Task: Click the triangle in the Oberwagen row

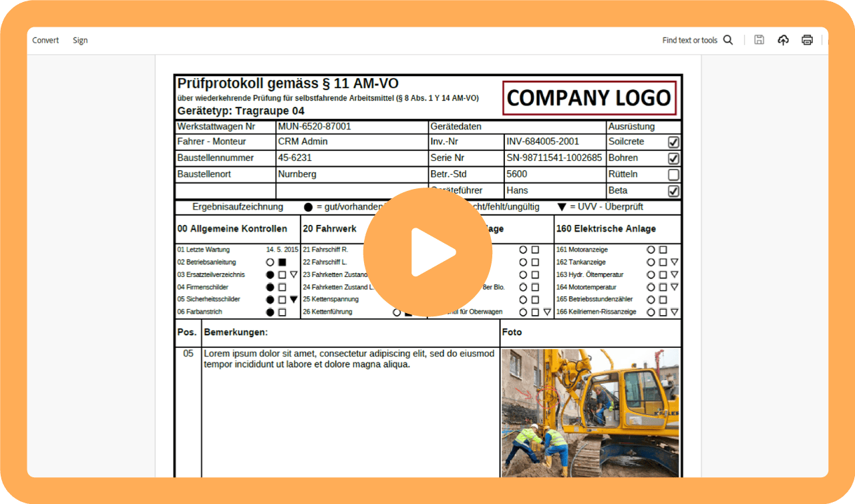Action: click(547, 312)
